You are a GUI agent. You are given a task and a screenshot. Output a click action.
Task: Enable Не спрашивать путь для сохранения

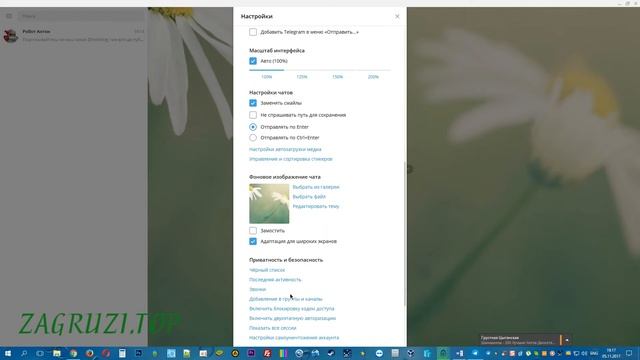click(253, 115)
